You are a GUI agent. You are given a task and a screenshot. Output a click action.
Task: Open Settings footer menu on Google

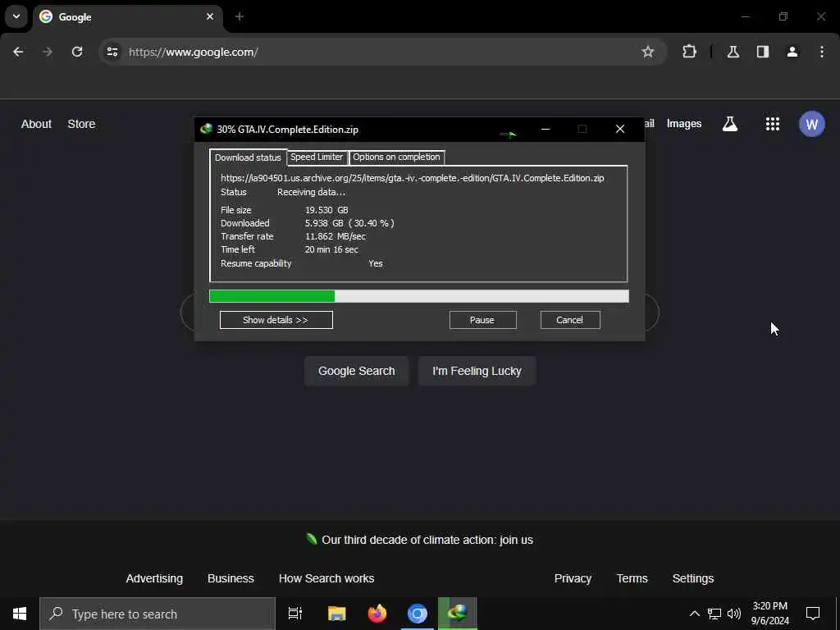[x=693, y=578]
